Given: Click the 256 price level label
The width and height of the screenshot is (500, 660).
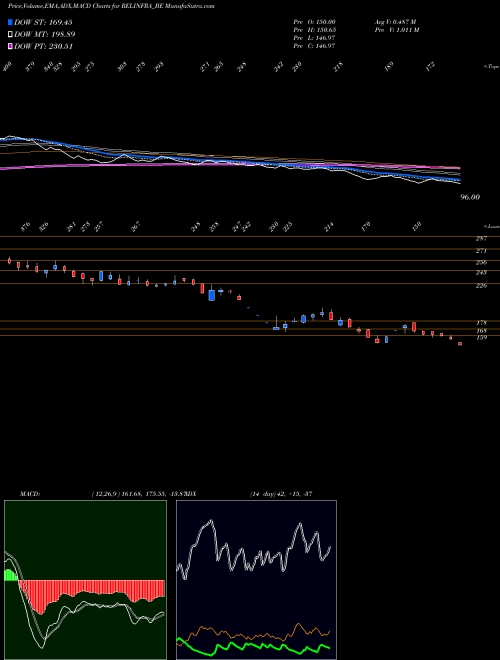Looking at the screenshot, I should [481, 263].
